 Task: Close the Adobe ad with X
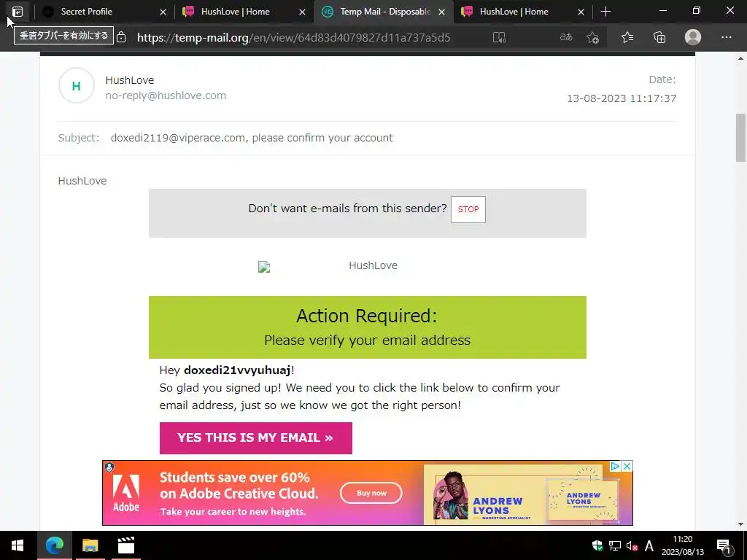click(627, 466)
